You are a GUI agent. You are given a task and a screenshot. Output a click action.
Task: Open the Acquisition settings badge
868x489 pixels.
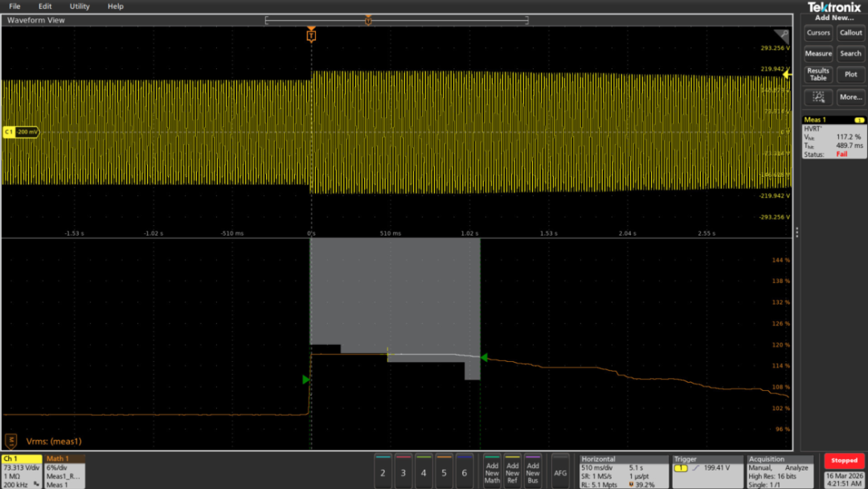(780, 471)
